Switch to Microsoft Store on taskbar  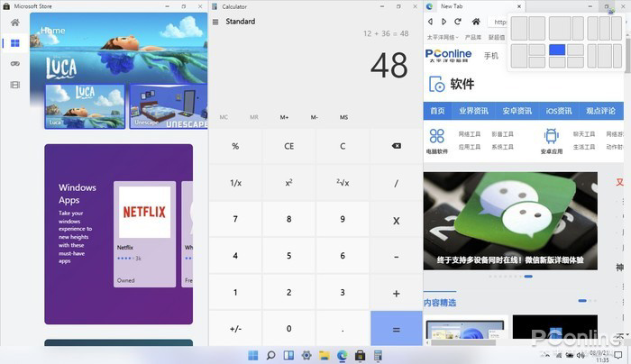click(361, 355)
